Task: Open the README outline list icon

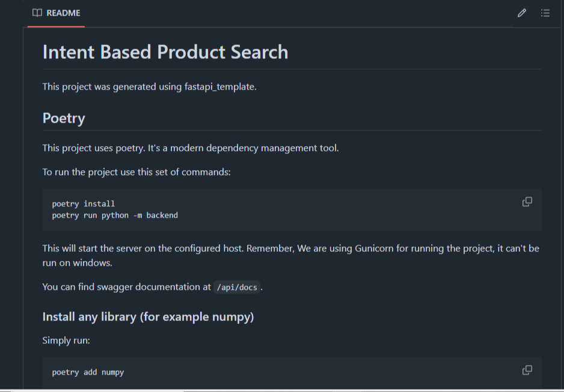Action: (x=545, y=13)
